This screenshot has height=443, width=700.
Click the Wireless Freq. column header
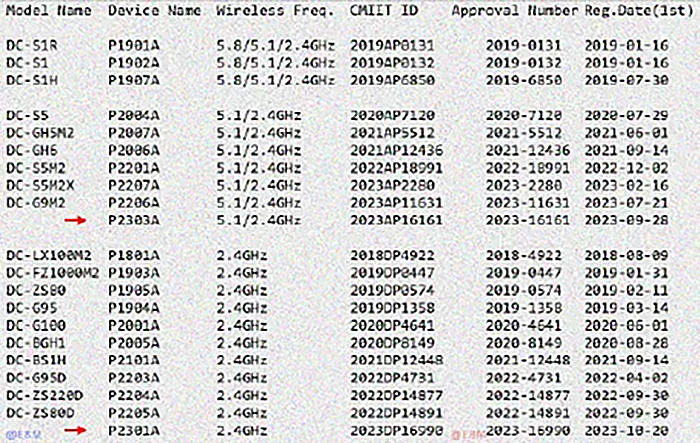coord(267,12)
